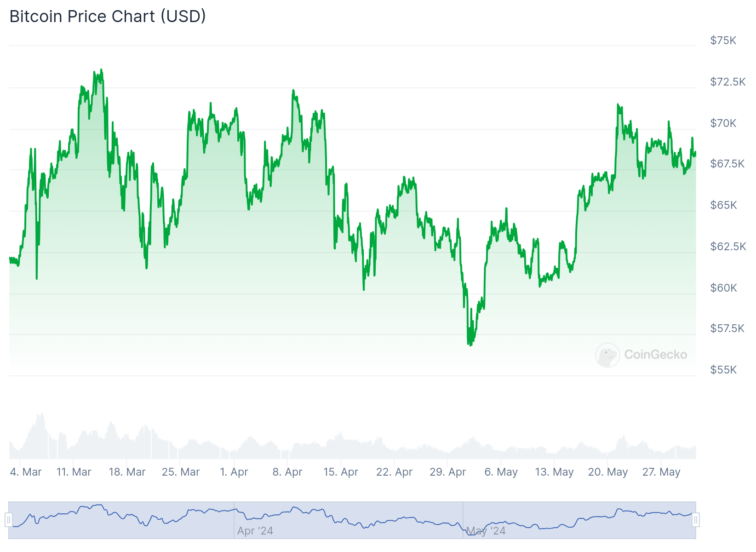
Task: Click the $55K price axis label
Action: pyautogui.click(x=723, y=370)
